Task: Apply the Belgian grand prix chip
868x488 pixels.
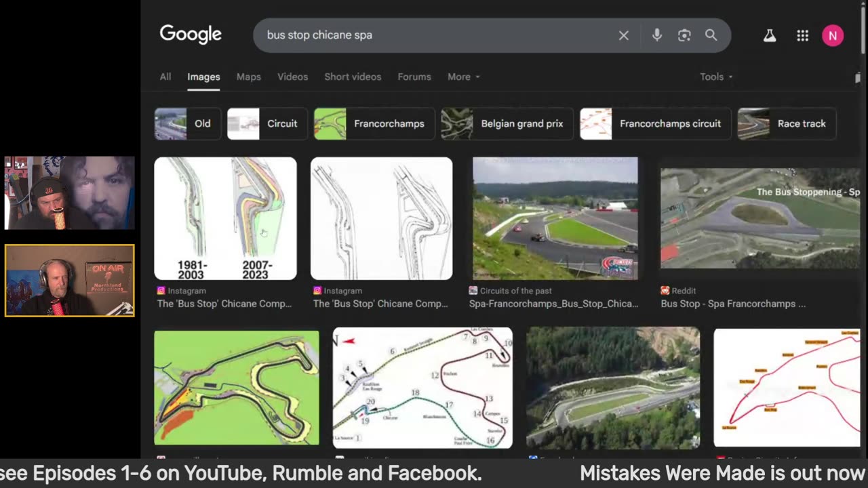Action: pyautogui.click(x=507, y=123)
